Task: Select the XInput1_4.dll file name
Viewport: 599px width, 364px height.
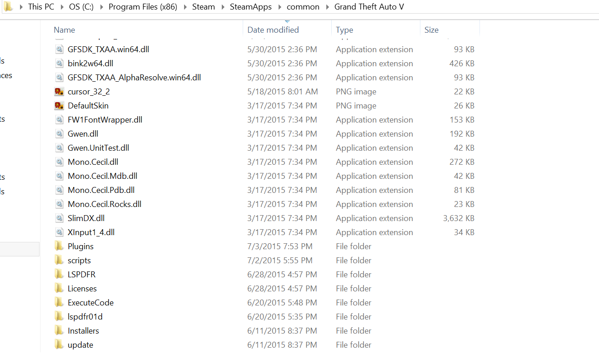Action: coord(91,232)
